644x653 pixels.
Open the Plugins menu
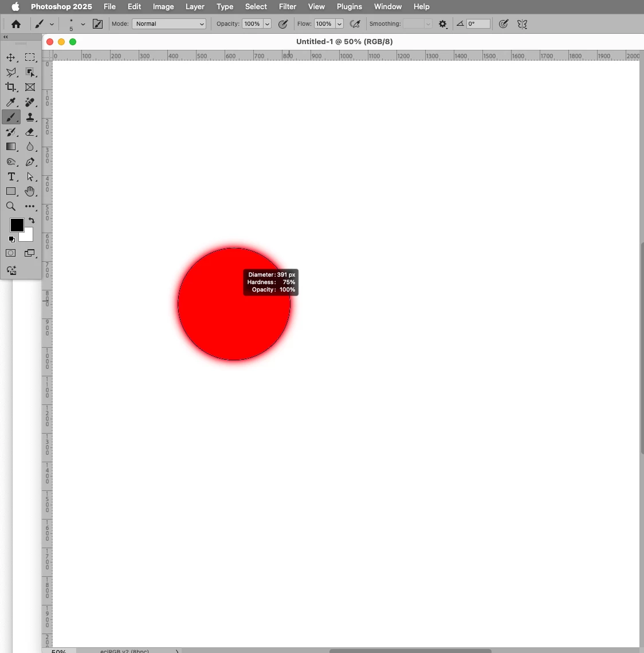point(349,7)
